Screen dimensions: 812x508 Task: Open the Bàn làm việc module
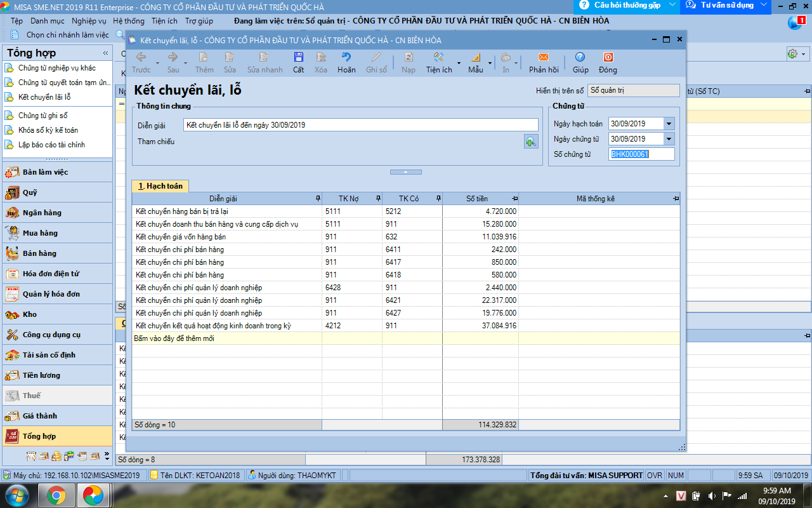pos(57,172)
